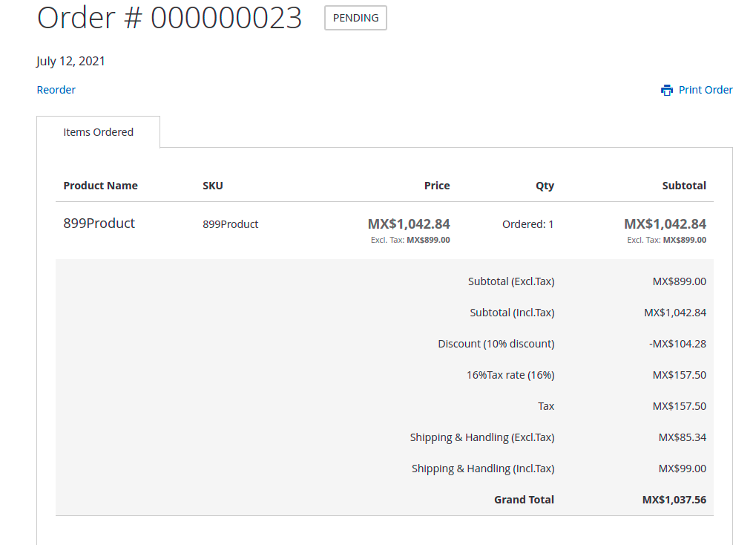Click the Order # 000000023 heading
Screen dimensions: 756x545
(169, 17)
